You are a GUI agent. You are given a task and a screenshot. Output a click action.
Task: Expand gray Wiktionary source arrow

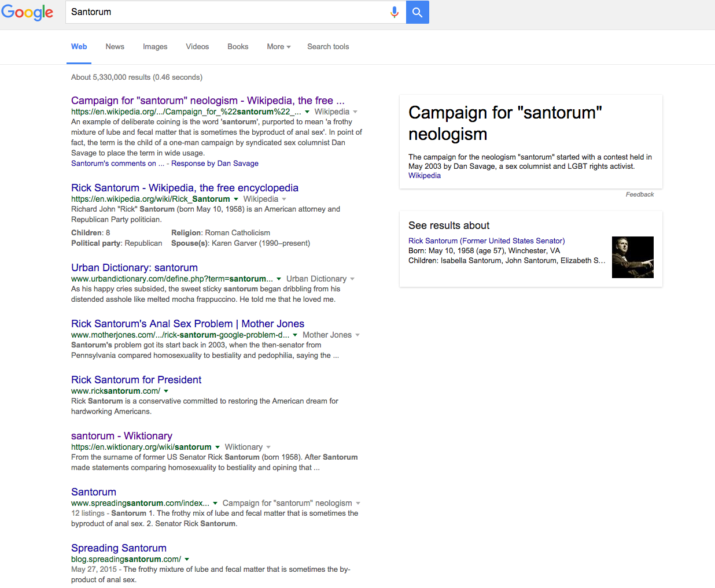click(x=268, y=448)
